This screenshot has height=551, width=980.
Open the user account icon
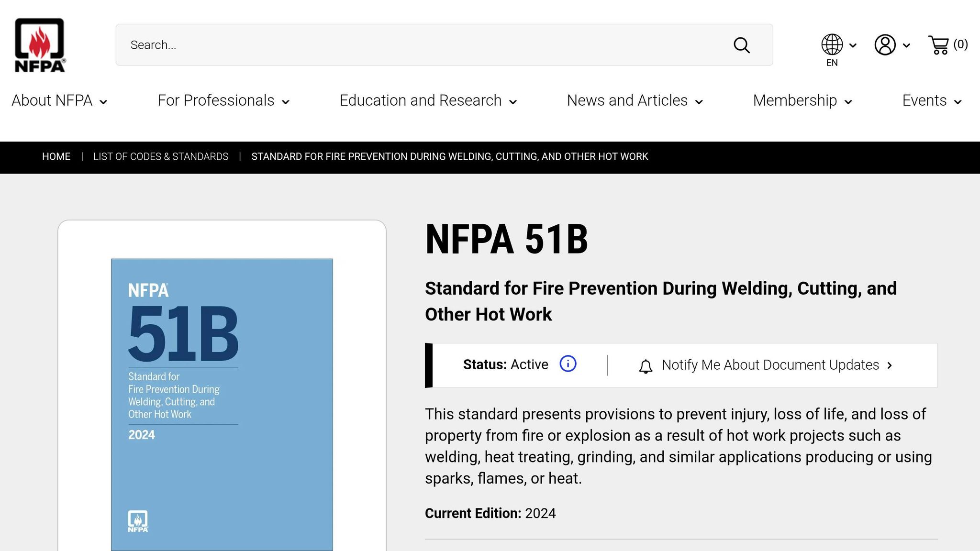[x=885, y=44]
